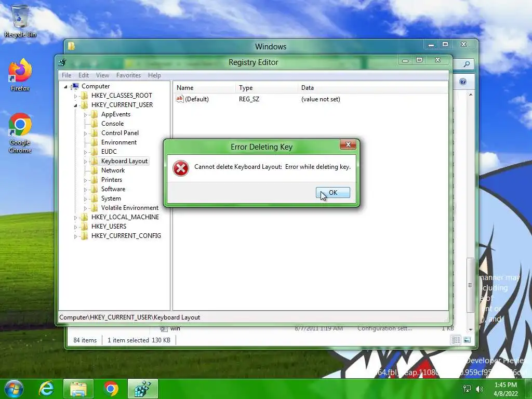Open the Favorites menu in Registry Editor

click(128, 75)
